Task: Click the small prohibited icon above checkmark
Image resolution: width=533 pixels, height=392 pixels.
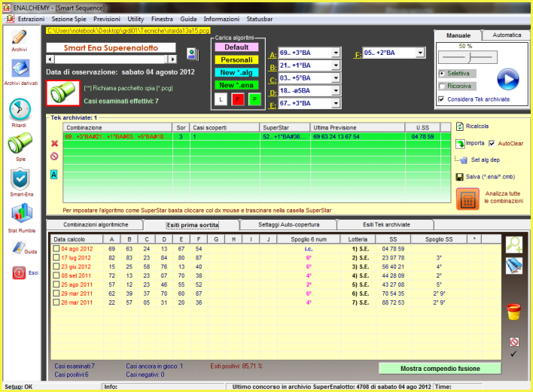Action: tap(514, 342)
